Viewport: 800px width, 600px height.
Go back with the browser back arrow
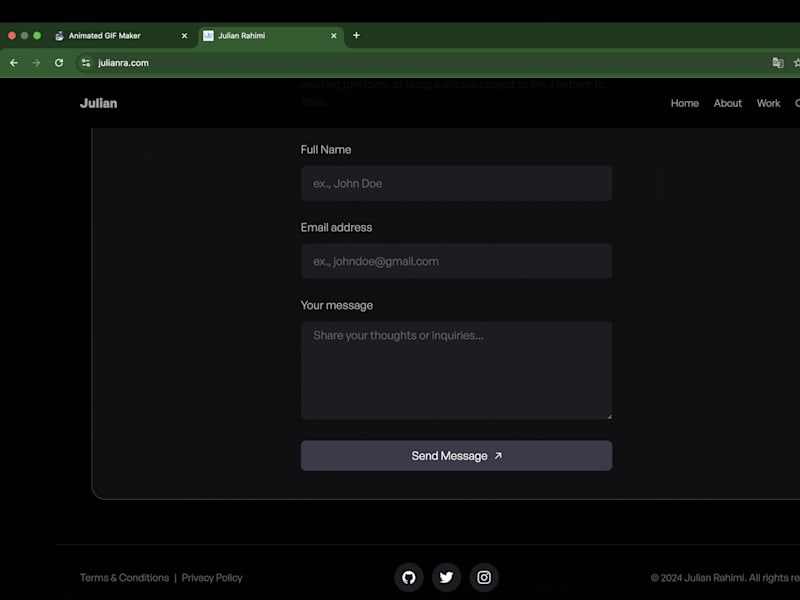tap(14, 63)
